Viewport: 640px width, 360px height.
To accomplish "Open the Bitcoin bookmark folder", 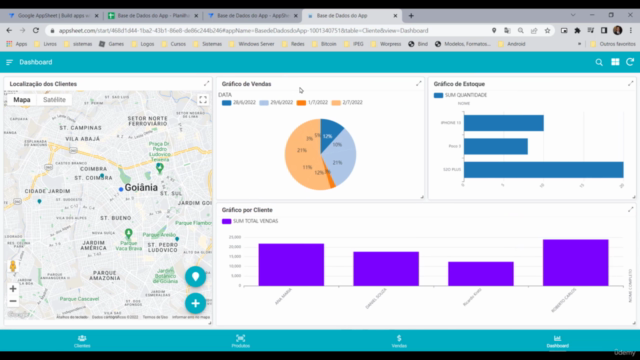I will (x=324, y=44).
